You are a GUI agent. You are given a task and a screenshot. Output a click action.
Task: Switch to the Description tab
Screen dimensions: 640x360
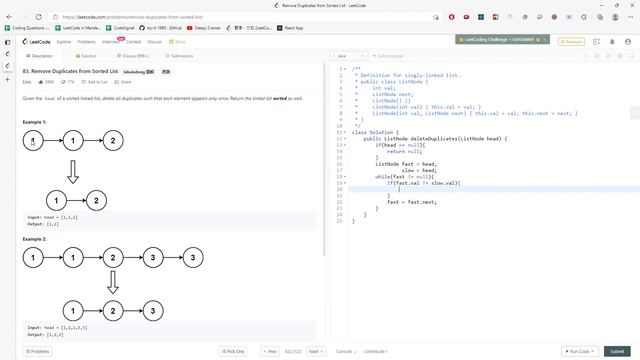39,56
